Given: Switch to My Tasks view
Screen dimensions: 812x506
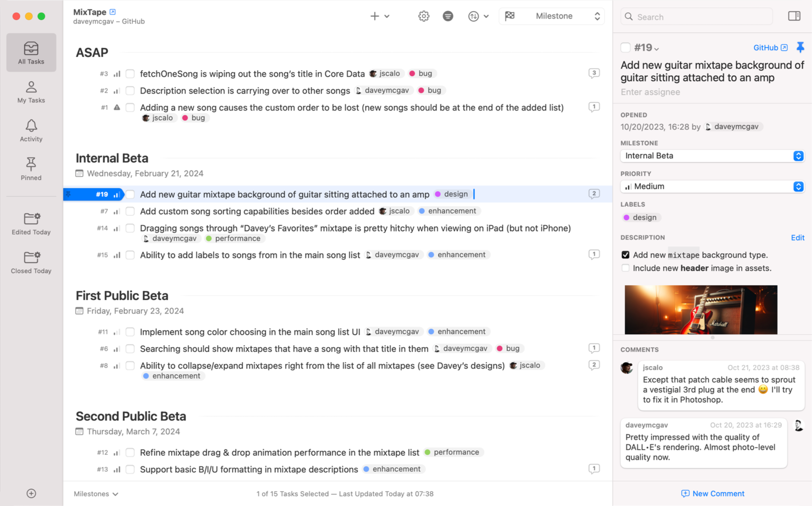Looking at the screenshot, I should point(31,92).
